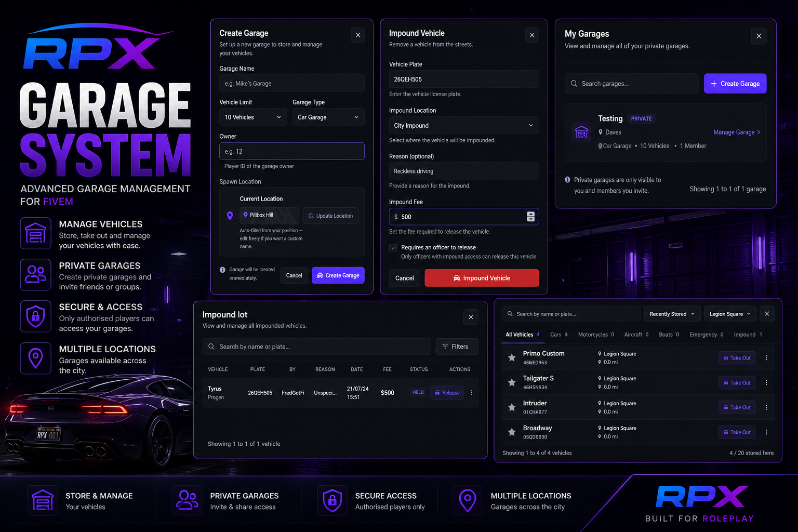Open more options for Broadway row
This screenshot has width=798, height=532.
[x=766, y=432]
